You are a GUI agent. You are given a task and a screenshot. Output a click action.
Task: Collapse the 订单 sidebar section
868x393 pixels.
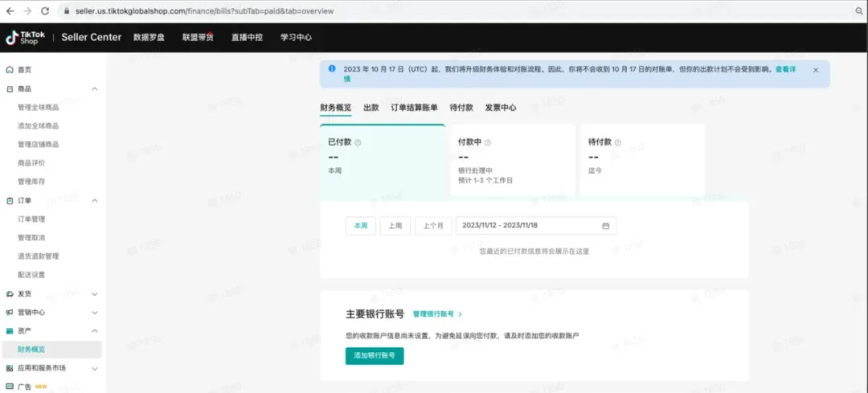pos(95,201)
